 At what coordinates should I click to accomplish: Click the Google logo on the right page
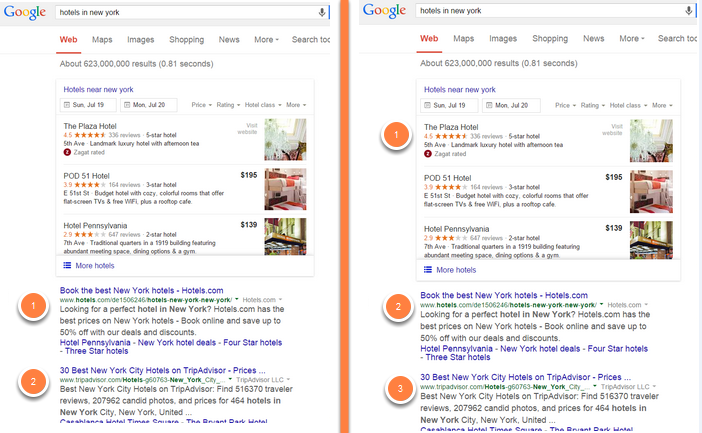[384, 11]
